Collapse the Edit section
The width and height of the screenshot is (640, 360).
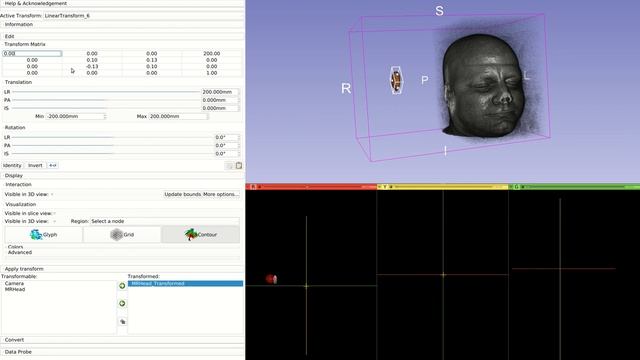point(122,36)
